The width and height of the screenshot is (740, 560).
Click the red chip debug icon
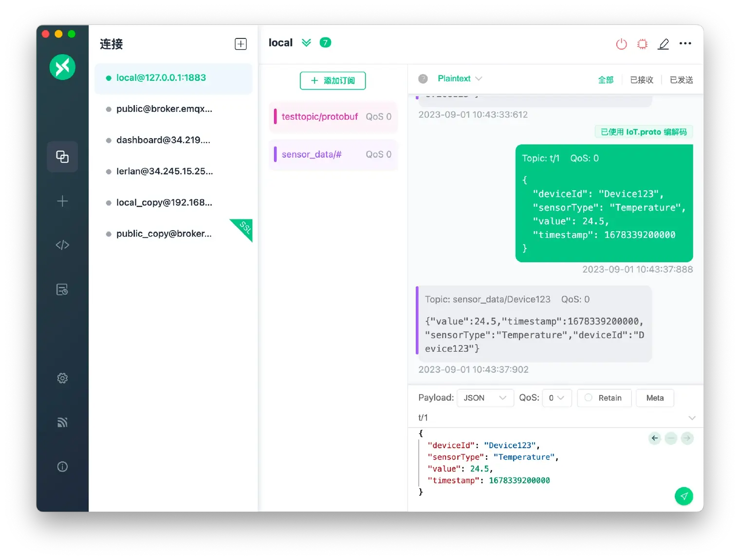coord(642,44)
